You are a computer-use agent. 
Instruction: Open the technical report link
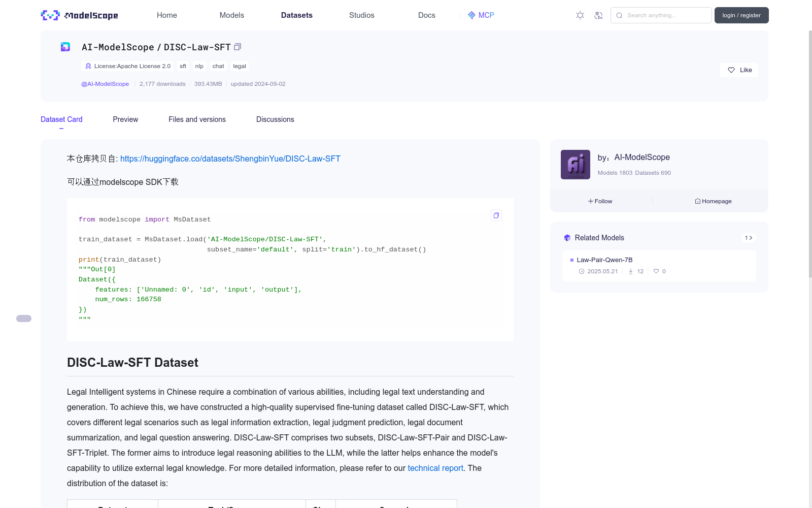tap(435, 468)
